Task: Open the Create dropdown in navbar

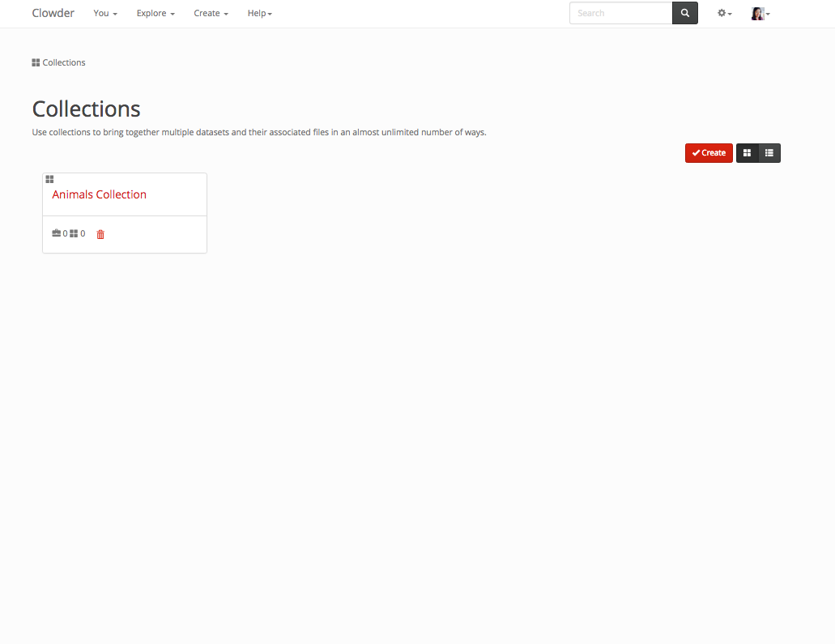Action: point(211,14)
